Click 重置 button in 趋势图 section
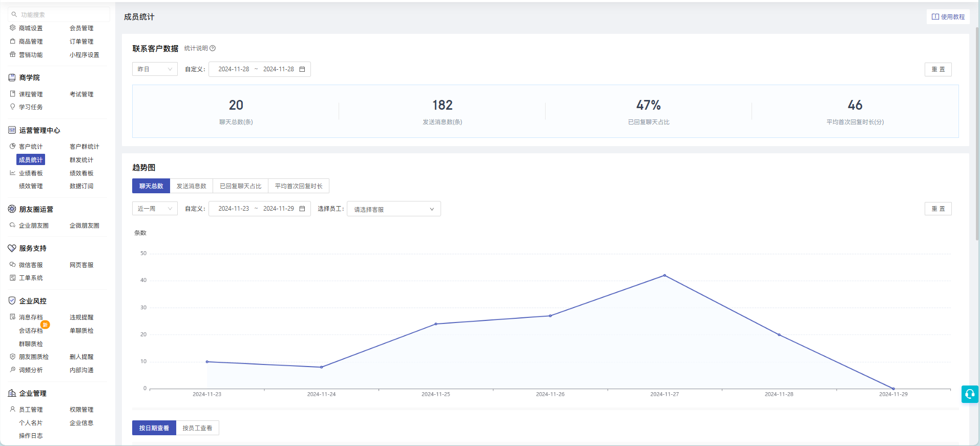 pos(938,209)
